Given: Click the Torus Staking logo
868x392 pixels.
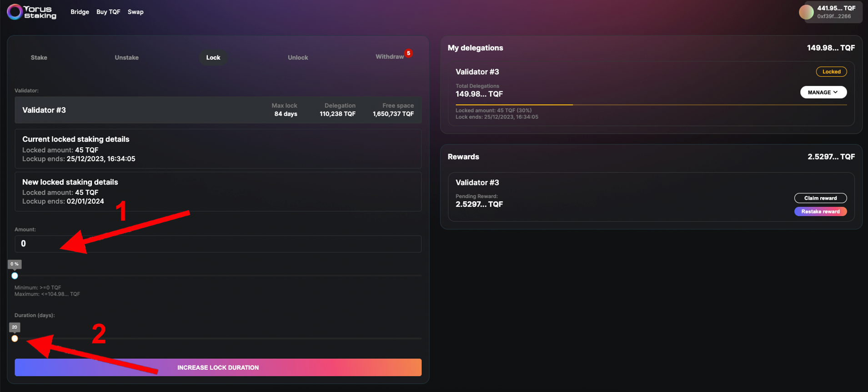Looking at the screenshot, I should pos(32,12).
